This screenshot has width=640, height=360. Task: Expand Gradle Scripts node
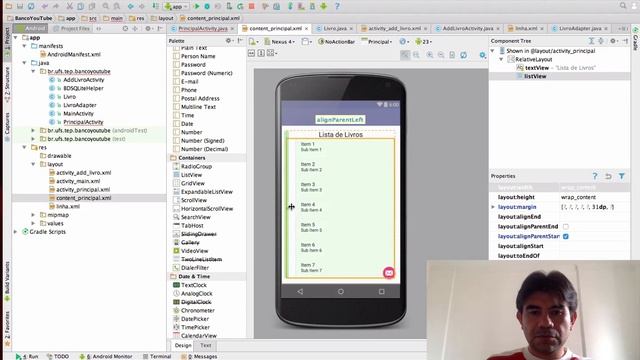point(16,231)
